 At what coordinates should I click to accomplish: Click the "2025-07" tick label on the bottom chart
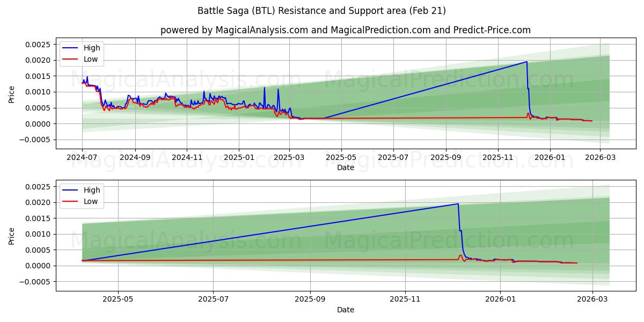point(213,300)
